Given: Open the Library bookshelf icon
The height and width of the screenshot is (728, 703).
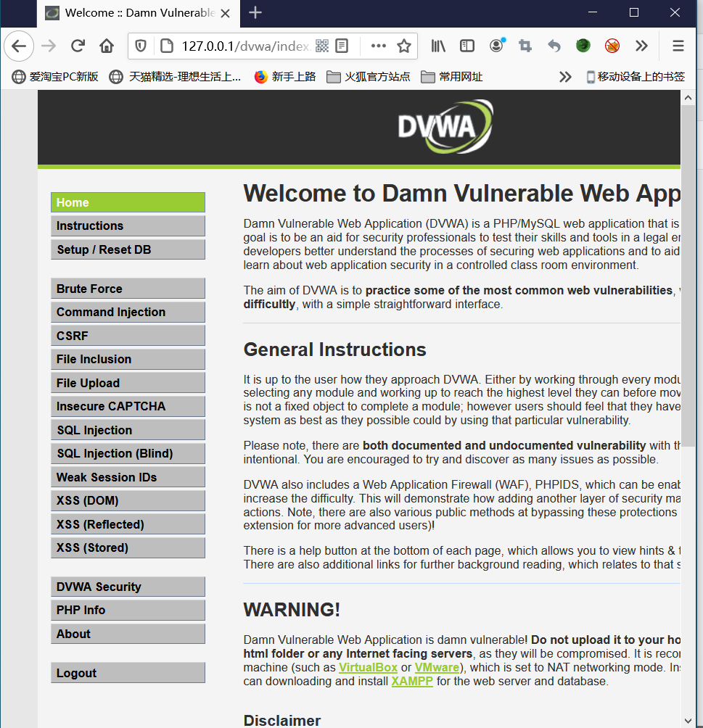Looking at the screenshot, I should point(438,46).
